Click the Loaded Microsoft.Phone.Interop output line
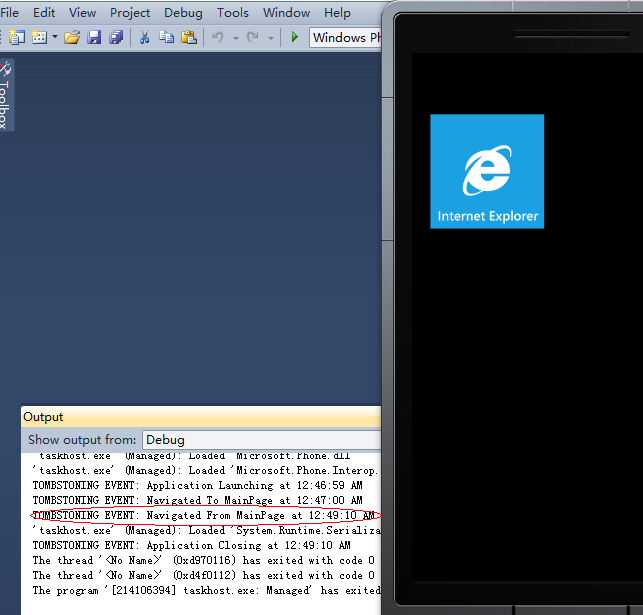The height and width of the screenshot is (615, 643). (x=205, y=471)
